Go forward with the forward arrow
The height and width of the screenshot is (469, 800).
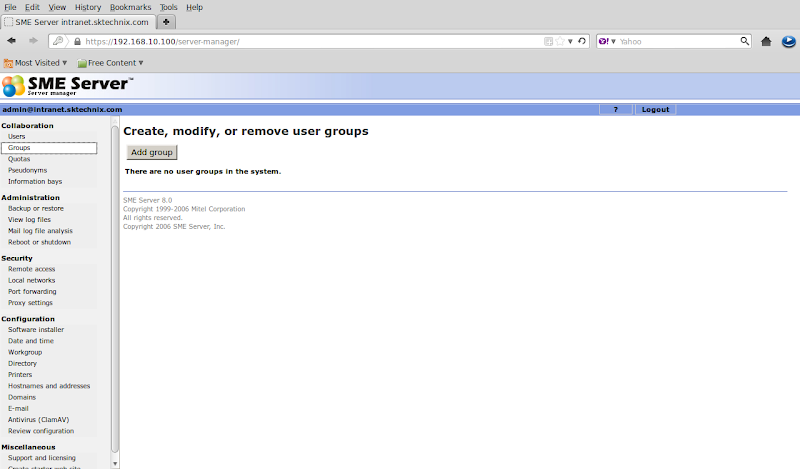(33, 41)
